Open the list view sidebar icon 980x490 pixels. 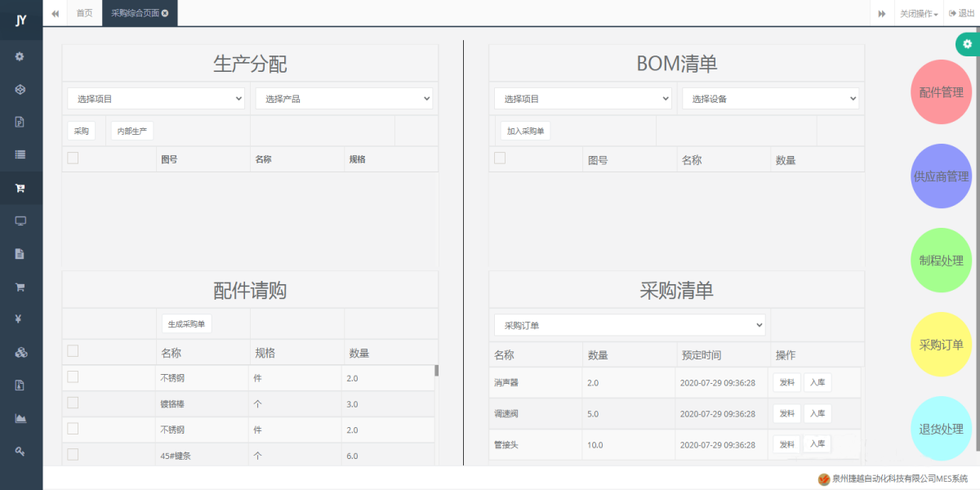click(20, 154)
